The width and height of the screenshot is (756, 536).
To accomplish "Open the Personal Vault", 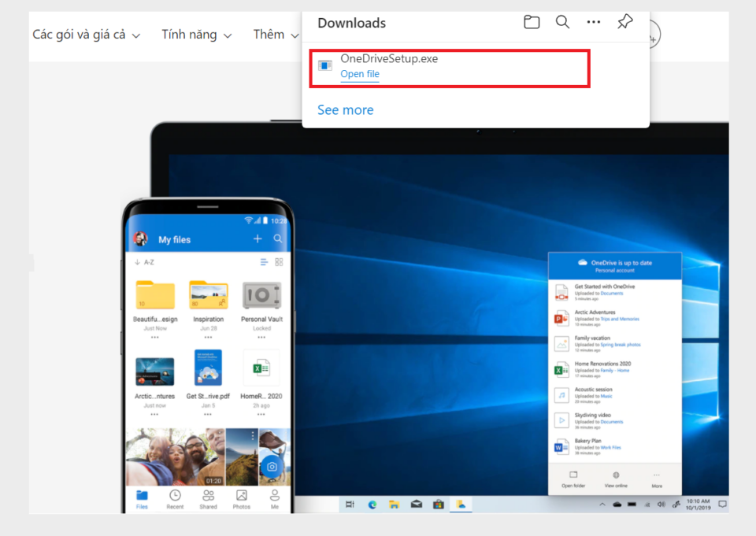I will point(261,295).
